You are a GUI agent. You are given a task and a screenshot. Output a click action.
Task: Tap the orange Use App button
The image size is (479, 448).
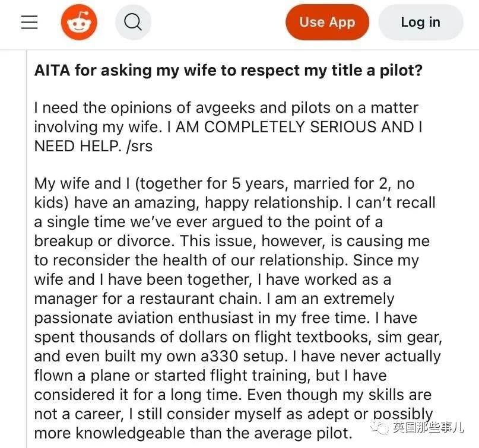[x=327, y=23]
